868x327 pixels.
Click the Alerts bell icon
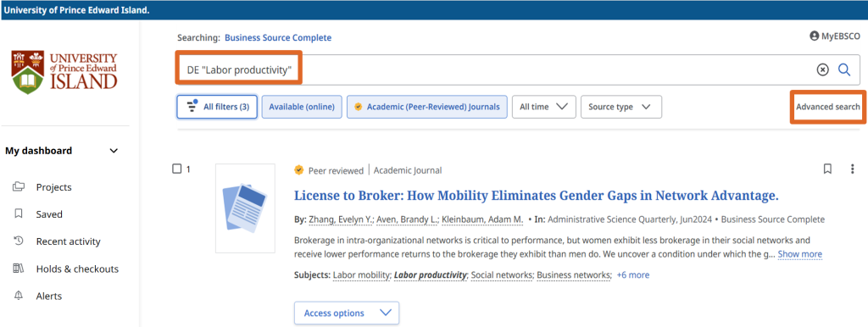click(x=19, y=296)
